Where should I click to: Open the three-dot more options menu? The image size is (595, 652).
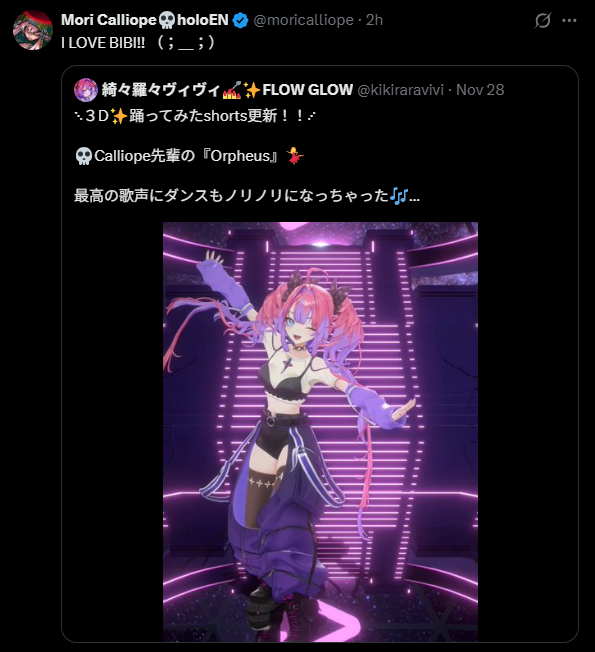click(569, 20)
